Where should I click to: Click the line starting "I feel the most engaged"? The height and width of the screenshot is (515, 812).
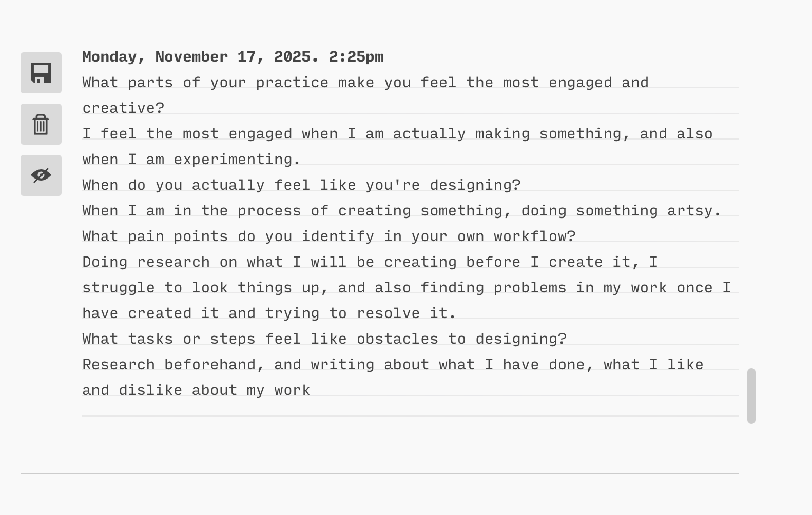pyautogui.click(x=397, y=134)
